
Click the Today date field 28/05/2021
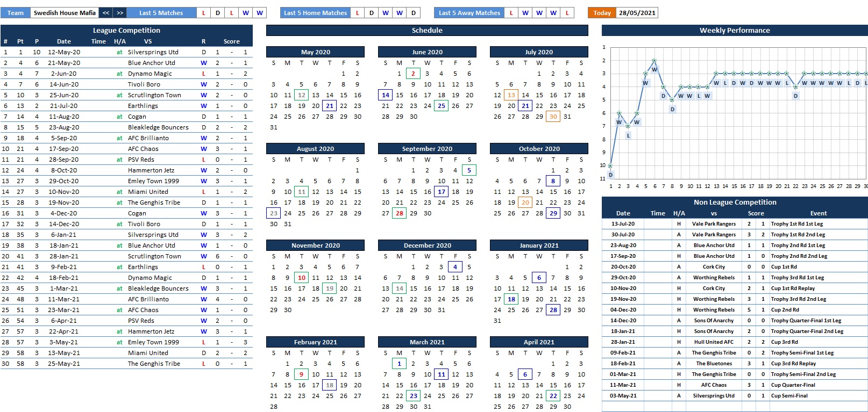(x=637, y=13)
